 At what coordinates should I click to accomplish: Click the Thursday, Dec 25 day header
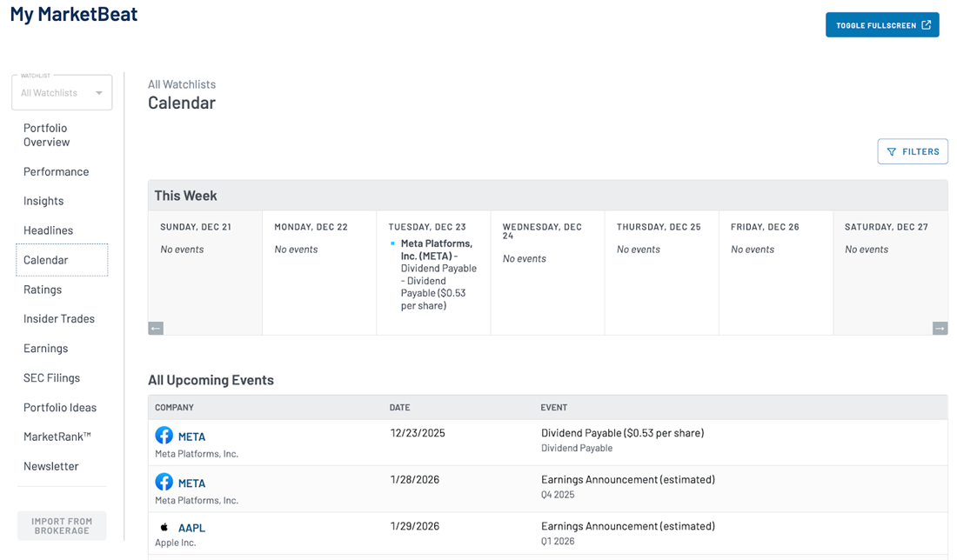[x=659, y=227]
